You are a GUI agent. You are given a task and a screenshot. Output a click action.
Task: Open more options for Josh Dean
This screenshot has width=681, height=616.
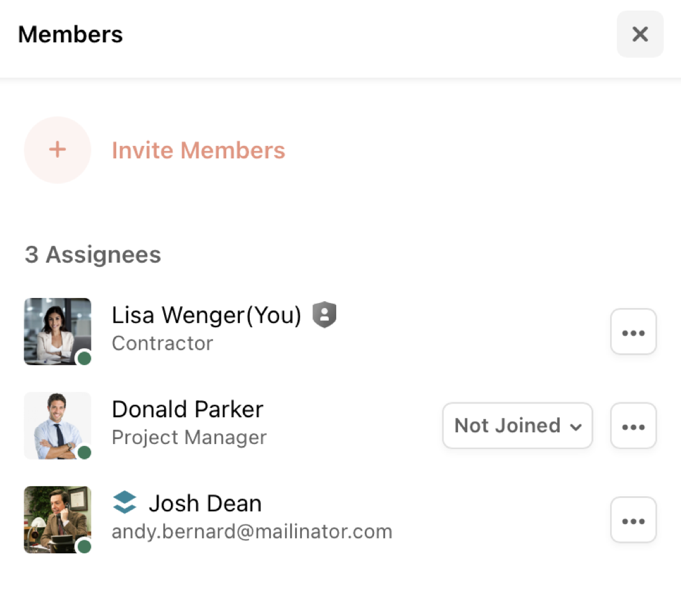pyautogui.click(x=633, y=520)
